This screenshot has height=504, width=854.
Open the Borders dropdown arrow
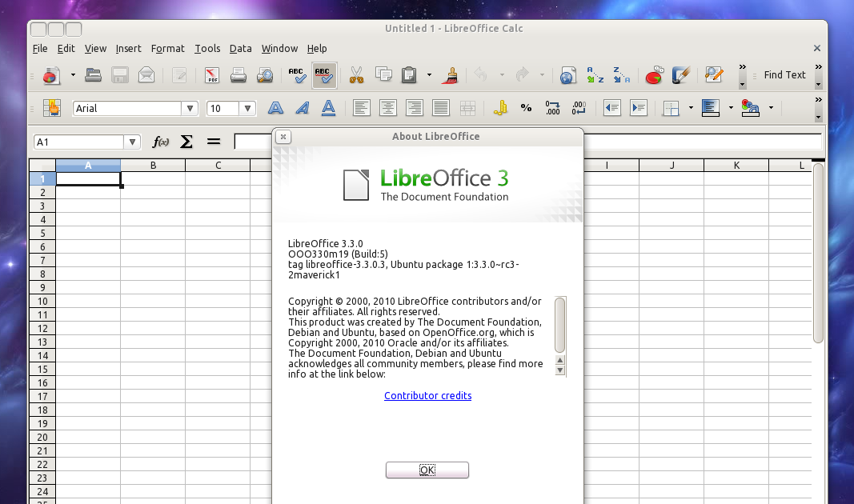(x=692, y=108)
